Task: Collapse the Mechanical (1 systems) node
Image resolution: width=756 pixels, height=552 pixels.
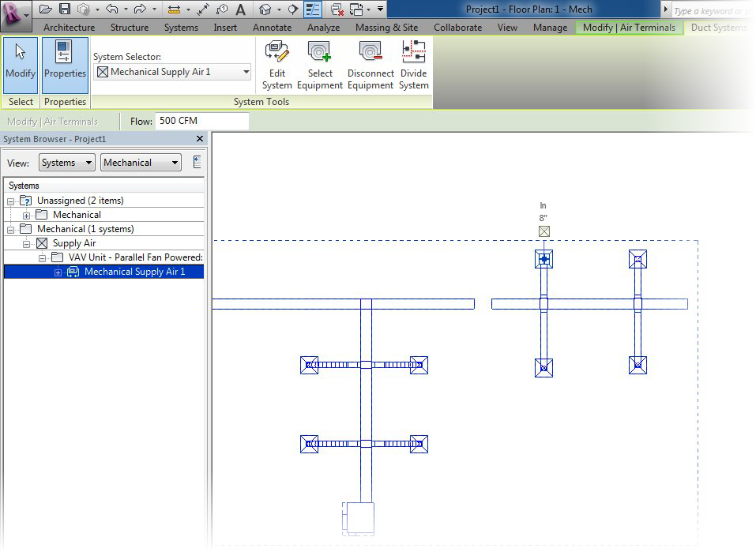Action: [x=10, y=230]
